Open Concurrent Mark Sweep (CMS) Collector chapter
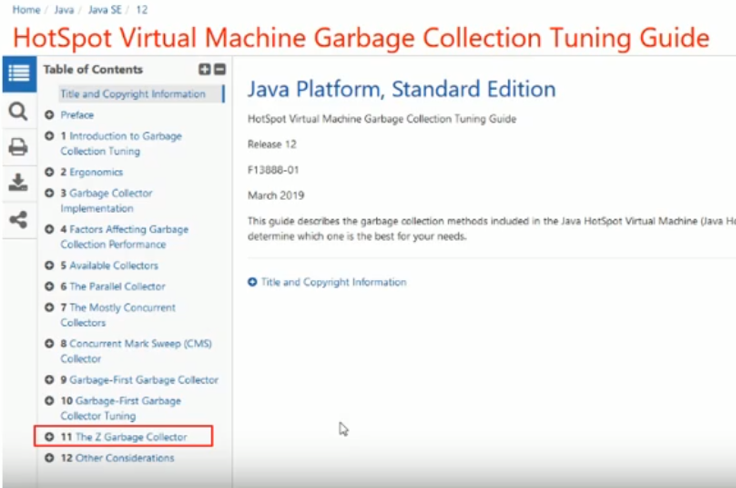Viewport: 736px width, 488px height. tap(136, 351)
